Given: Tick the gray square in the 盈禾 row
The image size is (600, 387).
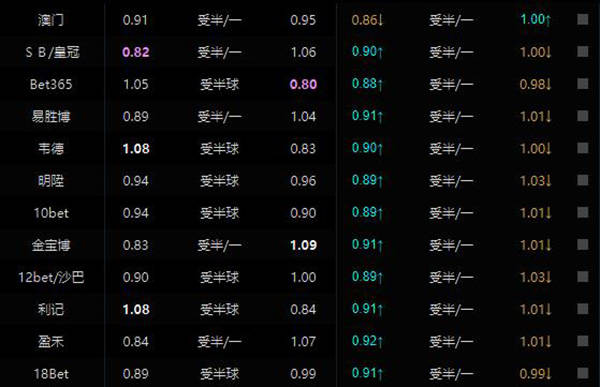Looking at the screenshot, I should tap(582, 341).
